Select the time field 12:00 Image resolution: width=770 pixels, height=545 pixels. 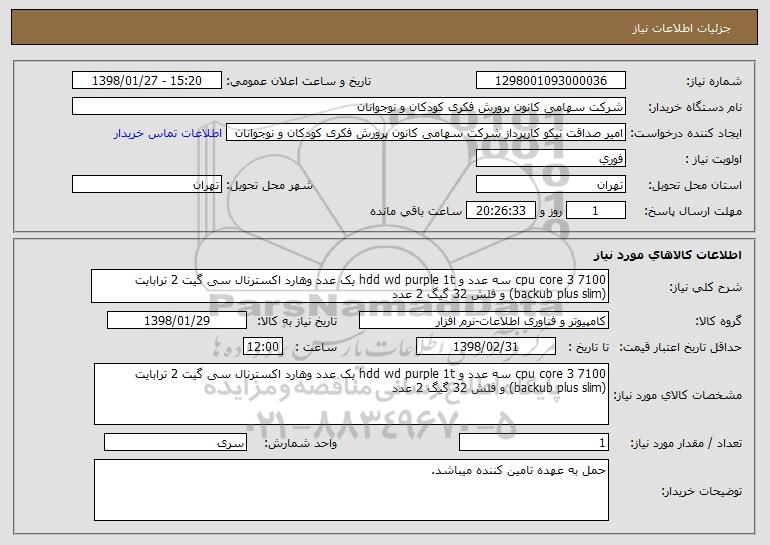263,347
